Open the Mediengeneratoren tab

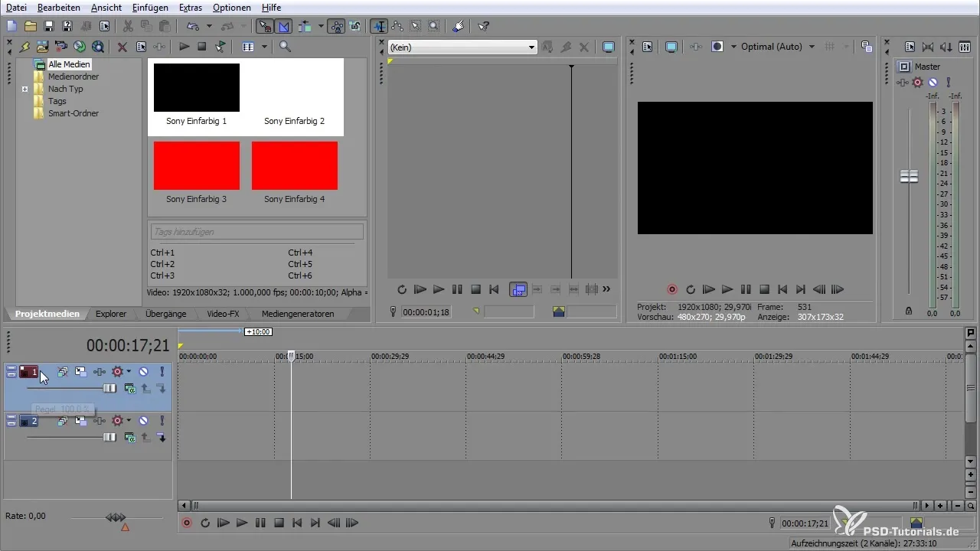tap(298, 314)
